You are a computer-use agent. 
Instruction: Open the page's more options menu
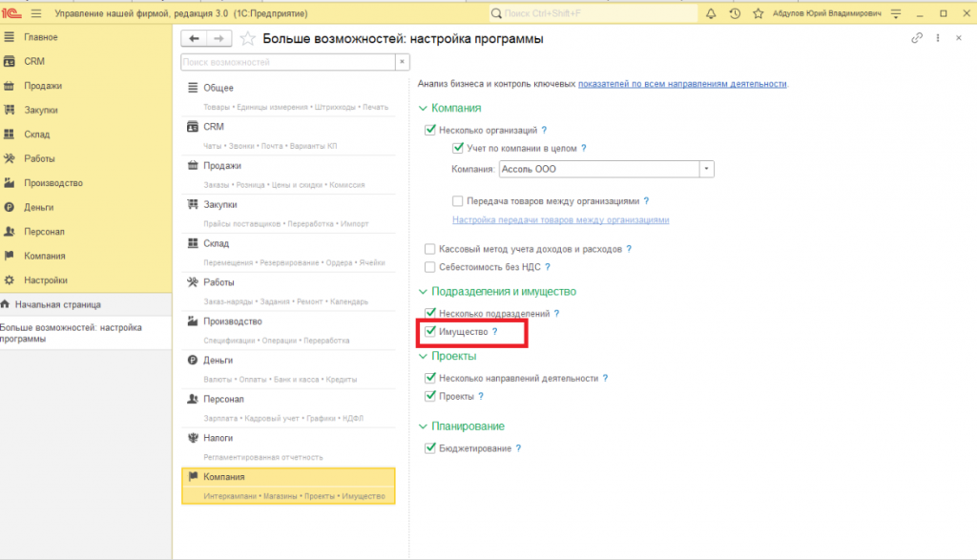click(938, 38)
